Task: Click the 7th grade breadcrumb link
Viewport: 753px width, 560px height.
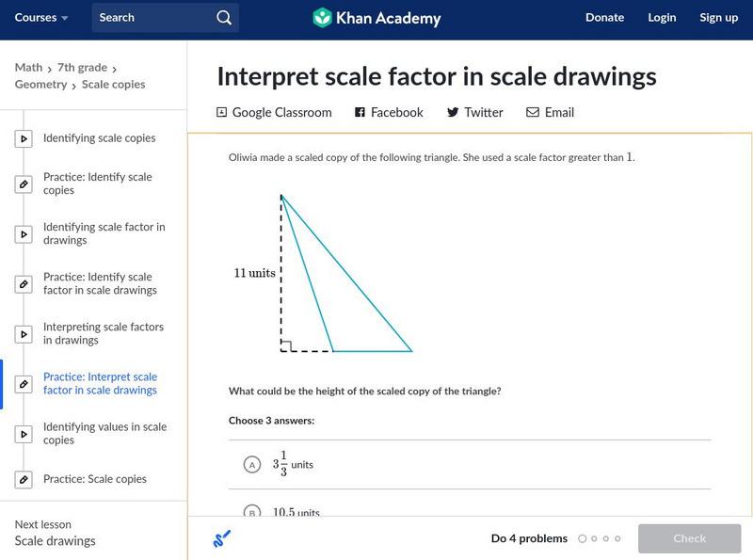Action: (82, 68)
